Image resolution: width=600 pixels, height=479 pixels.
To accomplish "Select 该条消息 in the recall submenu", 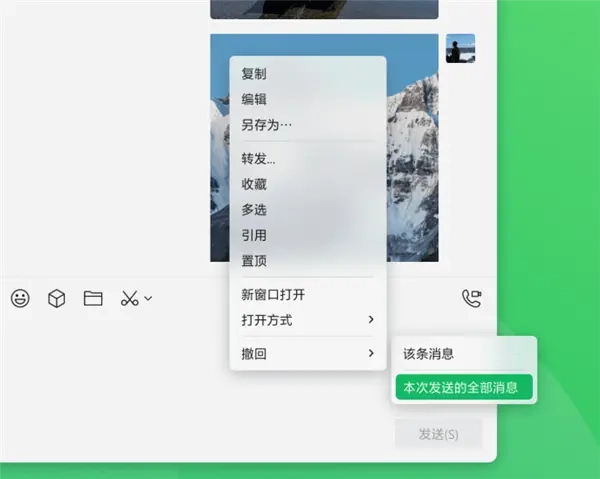I will coord(428,354).
